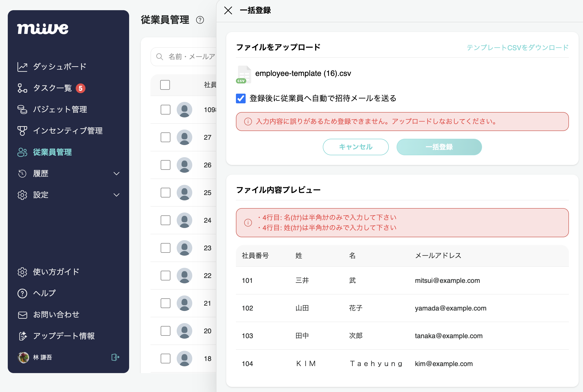This screenshot has width=583, height=392.
Task: Uncheck automatic invitation email option
Action: coord(241,99)
